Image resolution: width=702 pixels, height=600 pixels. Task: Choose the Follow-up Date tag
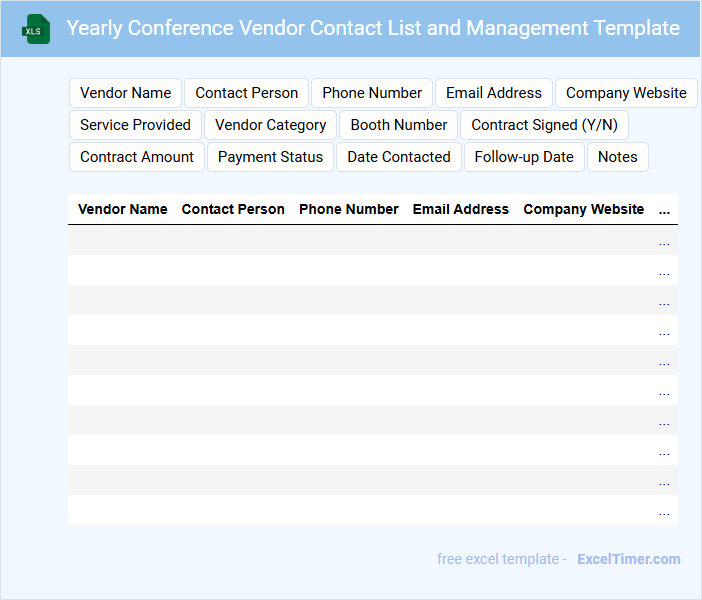tap(524, 157)
